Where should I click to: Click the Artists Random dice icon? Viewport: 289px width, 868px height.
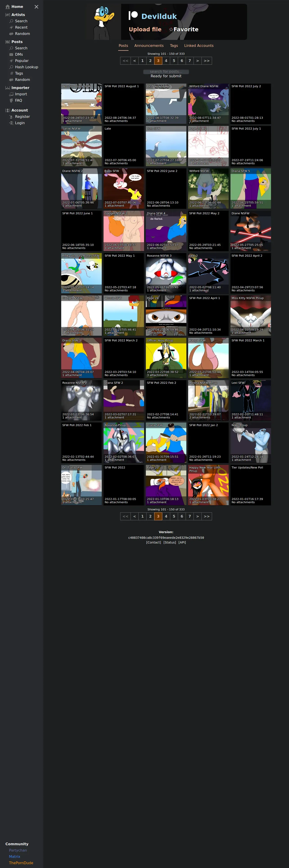click(11, 34)
